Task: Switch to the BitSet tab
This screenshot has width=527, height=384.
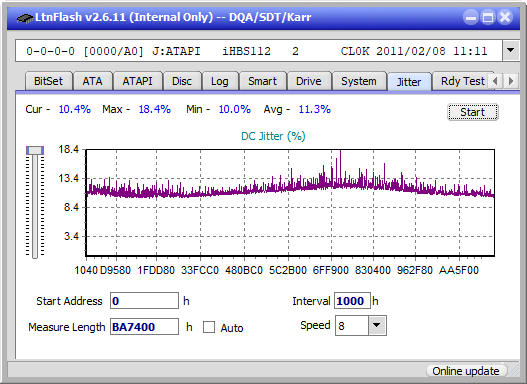Action: click(x=48, y=81)
